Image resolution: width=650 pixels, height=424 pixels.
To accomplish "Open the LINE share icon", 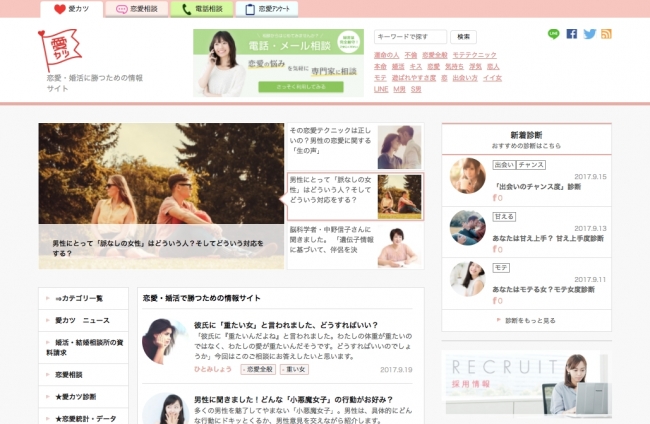I will 553,34.
